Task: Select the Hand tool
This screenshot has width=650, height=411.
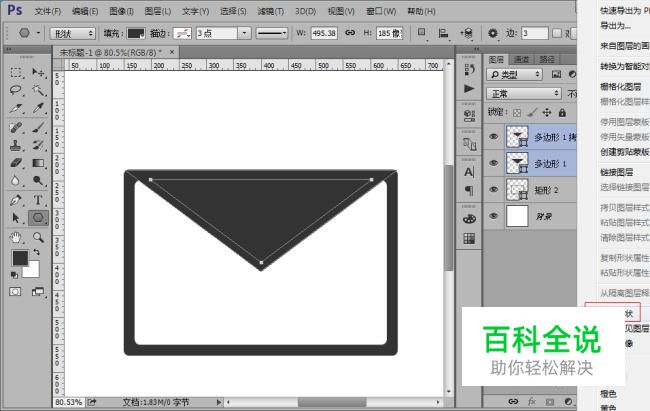Action: point(16,237)
